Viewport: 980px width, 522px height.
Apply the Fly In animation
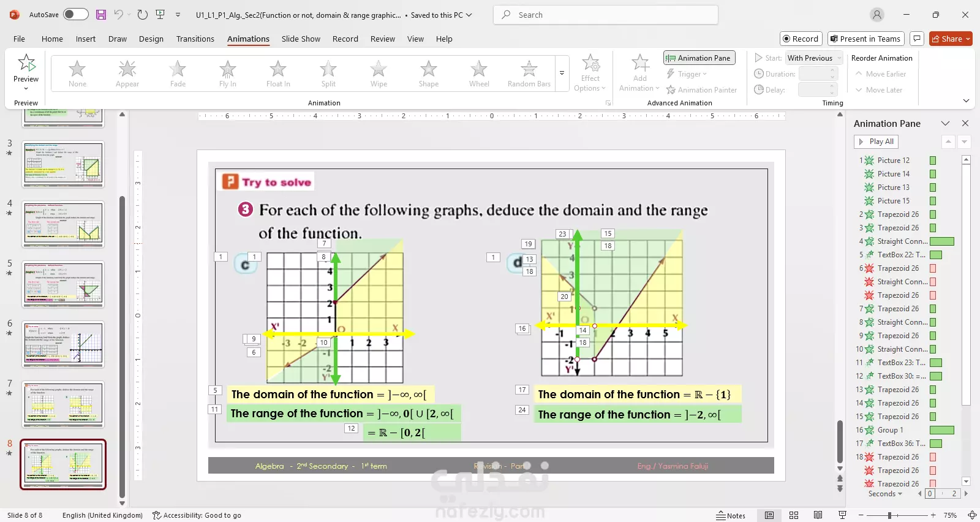tap(228, 74)
